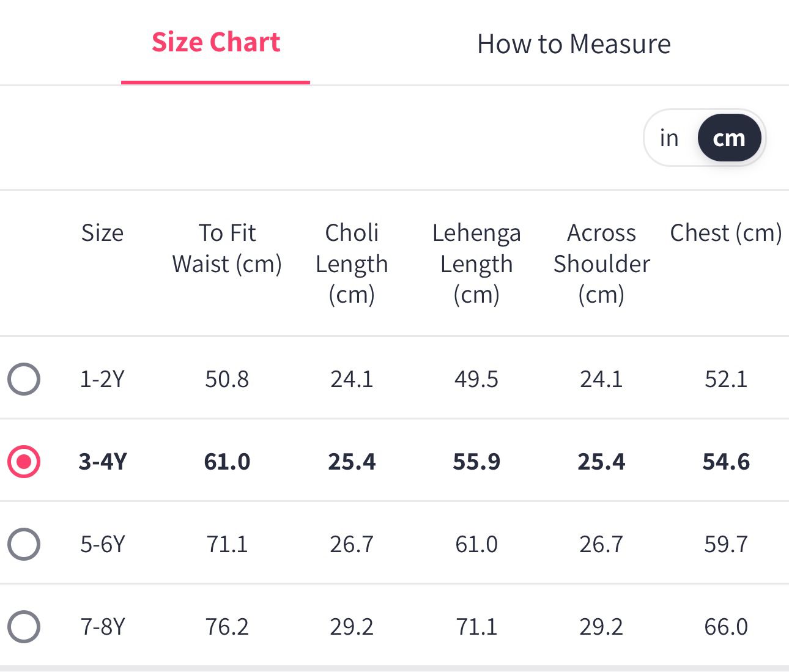Click the Choli Length column header
Screen dimensions: 789x672
352,264
